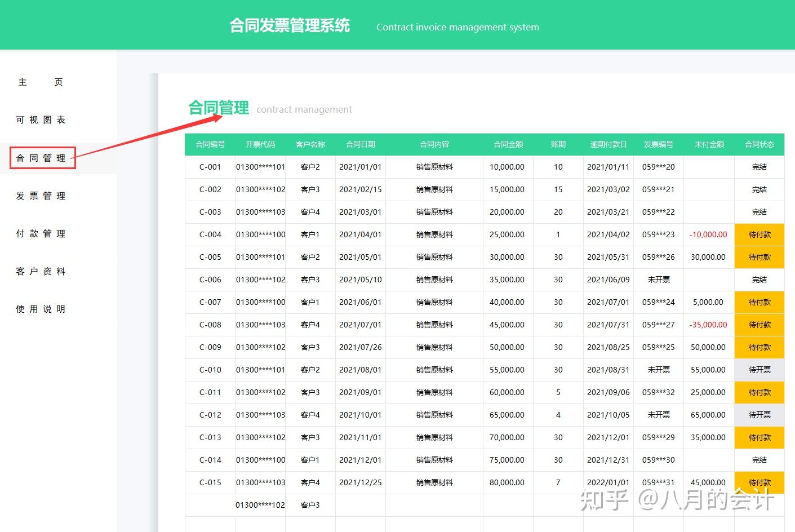Viewport: 795px width, 532px height.
Task: Click overdue date 2021/03/02 cell
Action: click(x=609, y=189)
